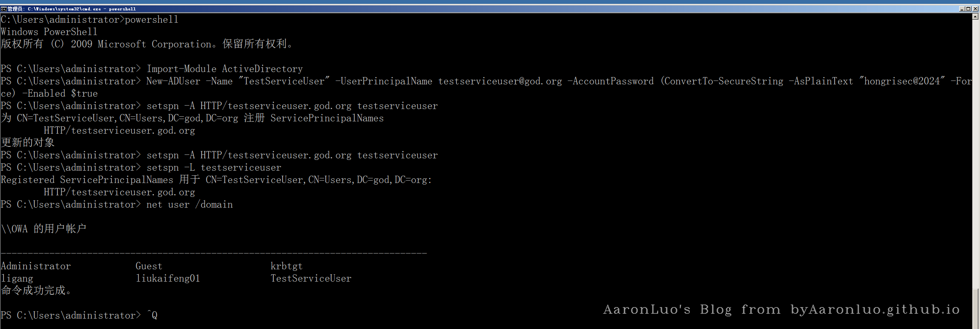The width and height of the screenshot is (980, 329).
Task: Click the New-ADUser command text
Action: pyautogui.click(x=173, y=81)
